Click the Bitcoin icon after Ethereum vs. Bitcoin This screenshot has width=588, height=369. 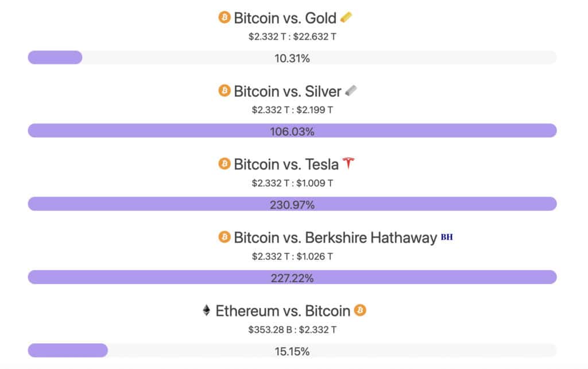point(360,310)
